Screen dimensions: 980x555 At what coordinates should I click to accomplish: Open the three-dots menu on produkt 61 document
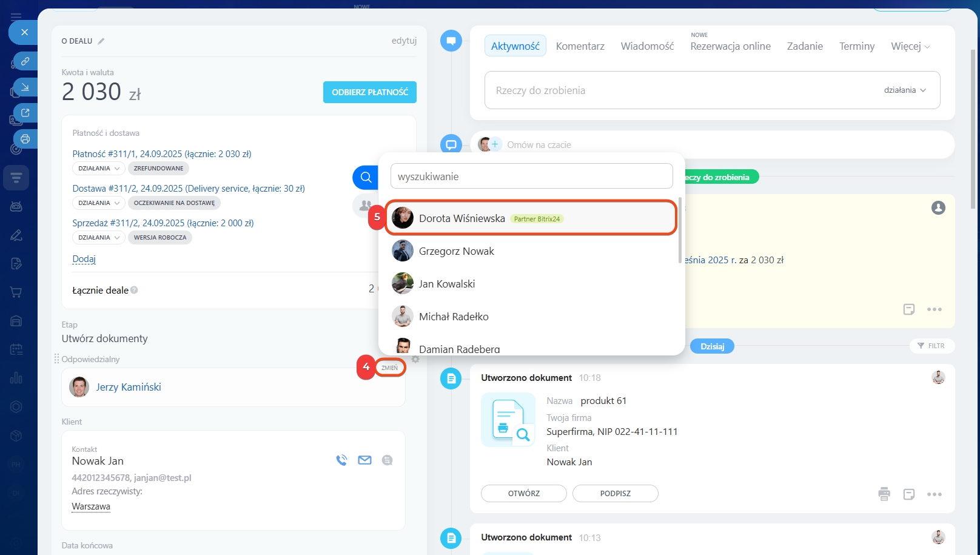pyautogui.click(x=934, y=494)
